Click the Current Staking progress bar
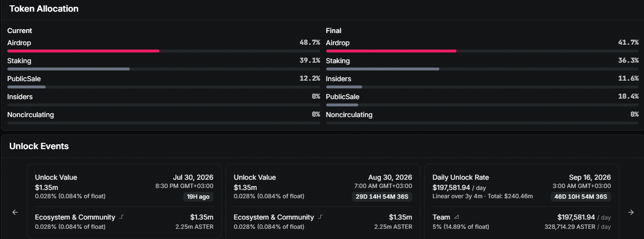Viewport: 644px width, 239px height. 164,69
